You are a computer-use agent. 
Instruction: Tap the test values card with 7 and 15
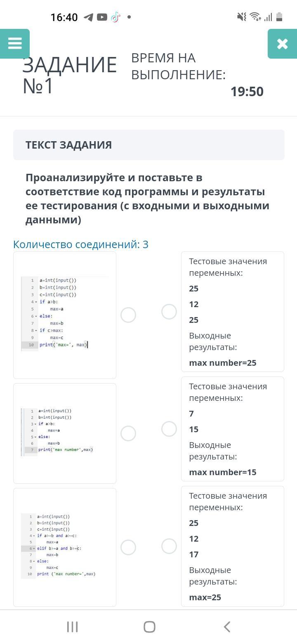pyautogui.click(x=233, y=429)
